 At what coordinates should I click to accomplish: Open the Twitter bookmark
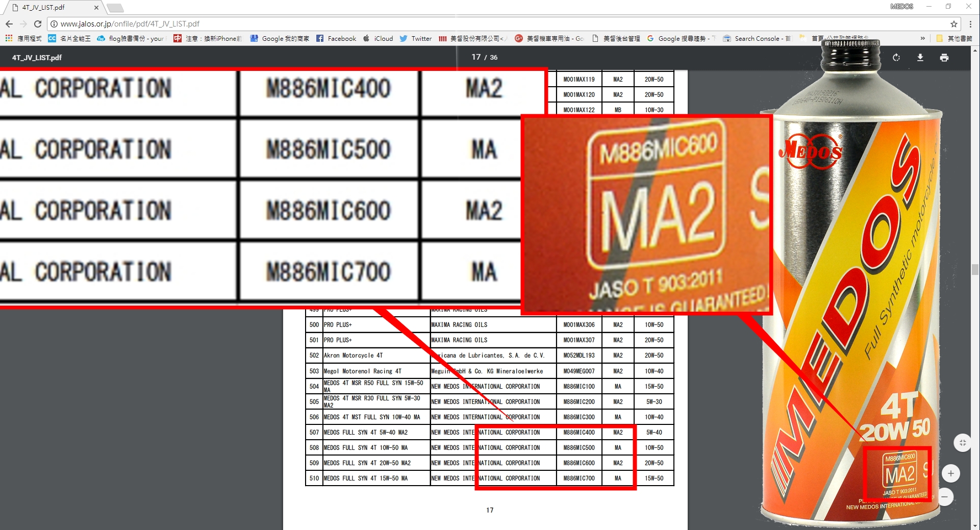coord(416,38)
